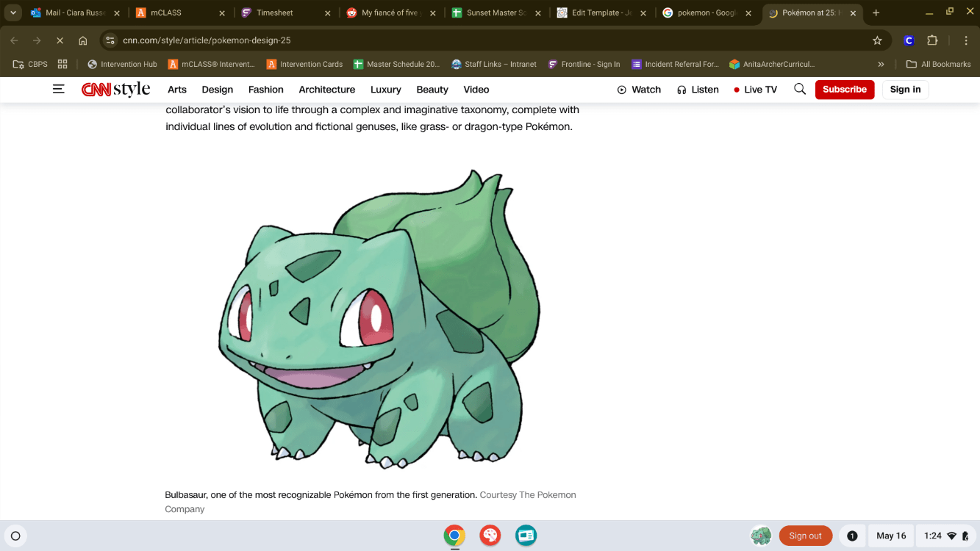Open Live TV from the CNN header
Screen dimensions: 980x551
coord(755,90)
